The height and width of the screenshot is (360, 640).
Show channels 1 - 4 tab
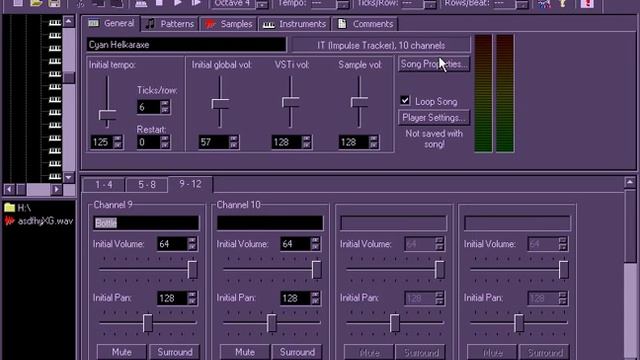coord(104,185)
